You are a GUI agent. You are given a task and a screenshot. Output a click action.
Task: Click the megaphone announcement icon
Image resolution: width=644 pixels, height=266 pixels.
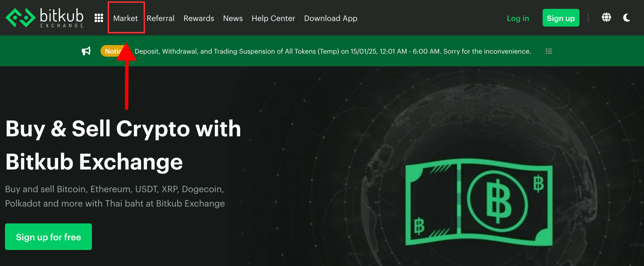86,51
